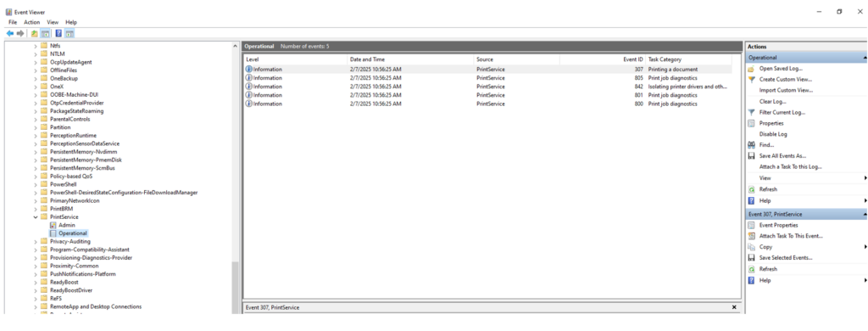Screen dimensions: 868x331
Task: Sort the list by the Source column header
Action: tap(516, 59)
